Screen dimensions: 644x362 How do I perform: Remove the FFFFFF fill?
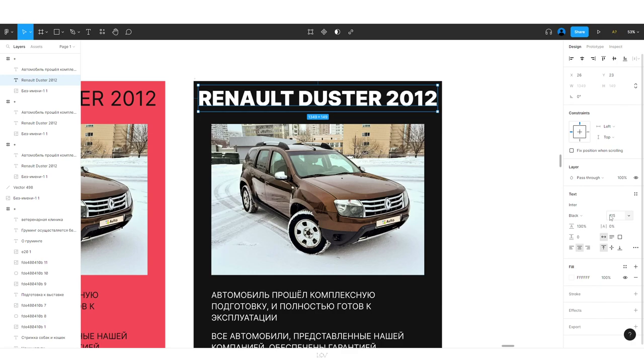635,278
